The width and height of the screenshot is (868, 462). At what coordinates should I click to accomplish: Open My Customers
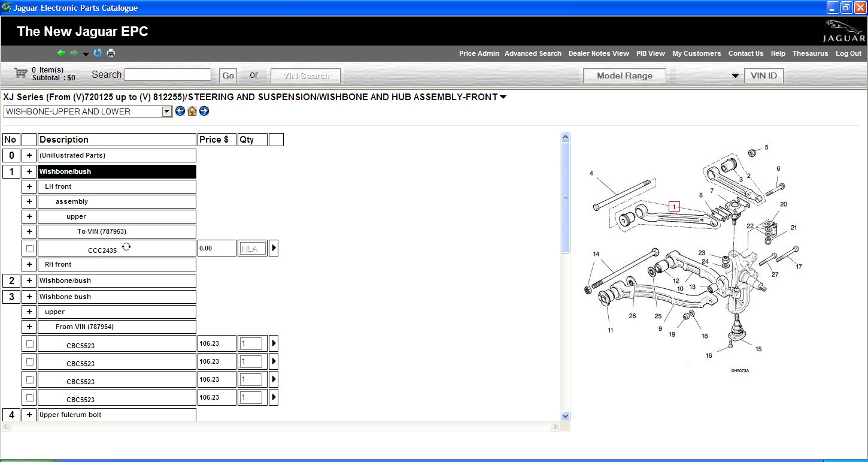click(x=697, y=53)
